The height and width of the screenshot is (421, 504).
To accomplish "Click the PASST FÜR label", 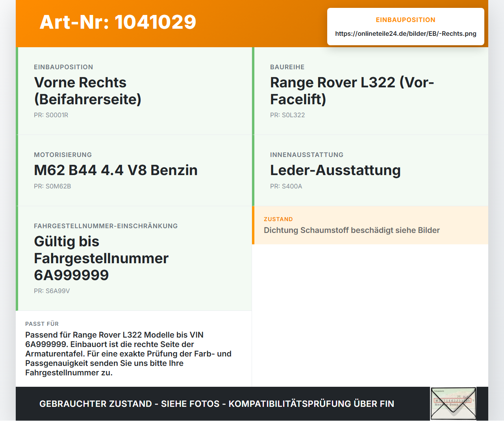I will [x=42, y=324].
